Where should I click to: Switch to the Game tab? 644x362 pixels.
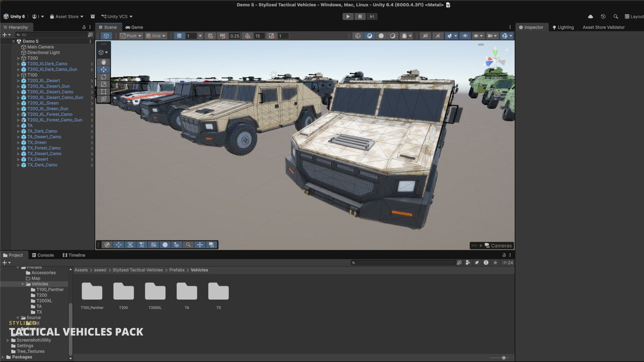click(134, 27)
